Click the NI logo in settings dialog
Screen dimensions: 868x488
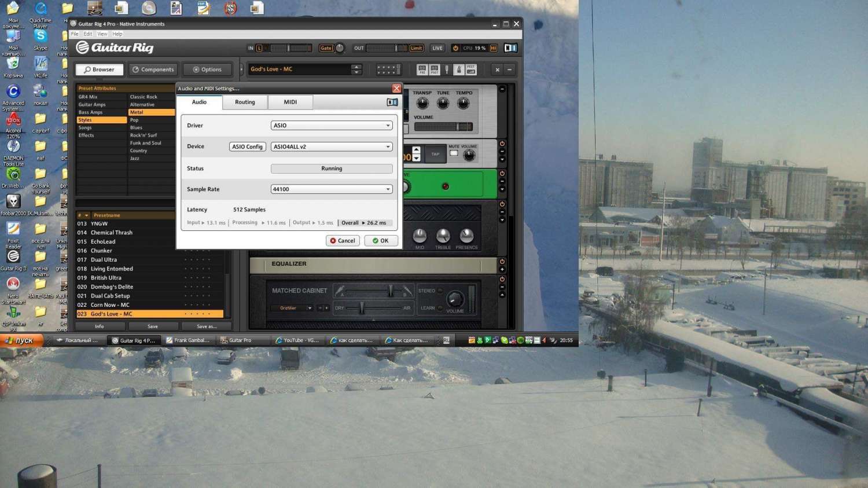pos(392,102)
